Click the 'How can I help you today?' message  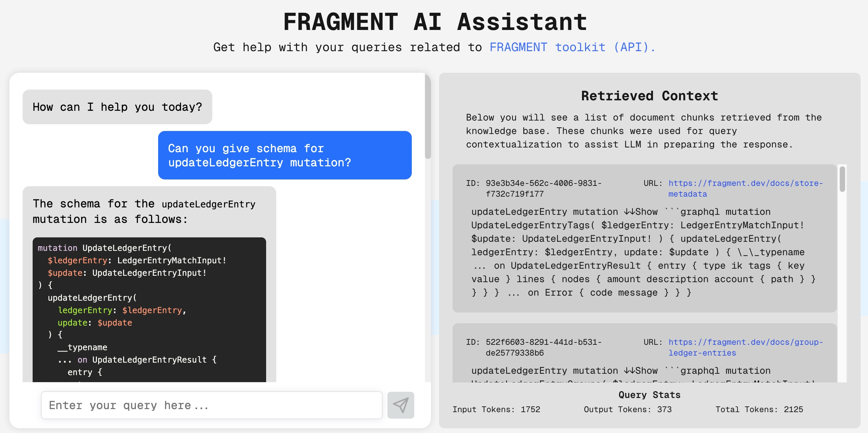tap(117, 107)
